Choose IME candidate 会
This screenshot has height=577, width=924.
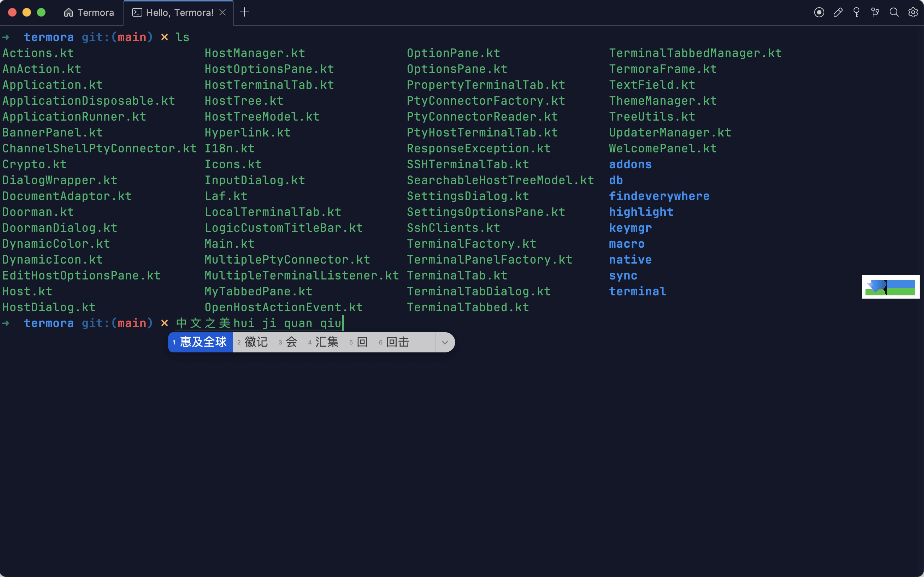tap(288, 342)
